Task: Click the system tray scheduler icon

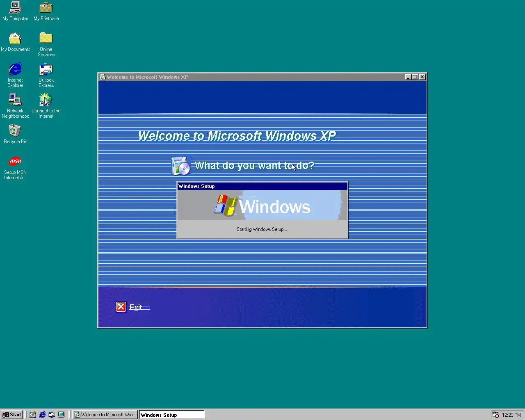Action: click(495, 415)
